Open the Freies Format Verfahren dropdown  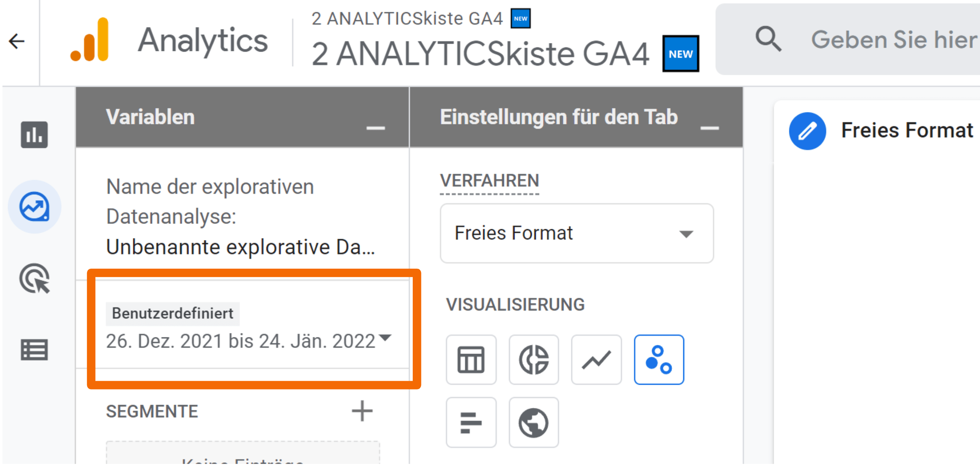(577, 234)
